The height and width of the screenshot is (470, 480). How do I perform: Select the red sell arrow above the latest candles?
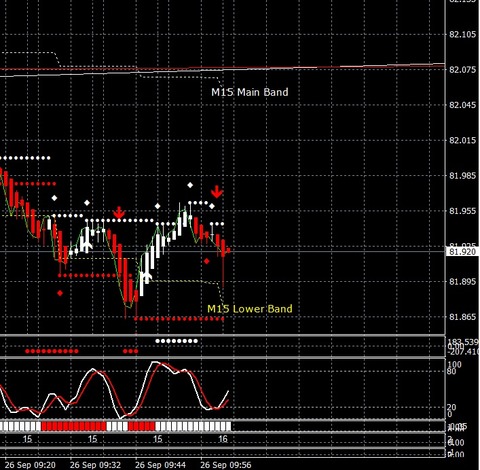(x=217, y=192)
